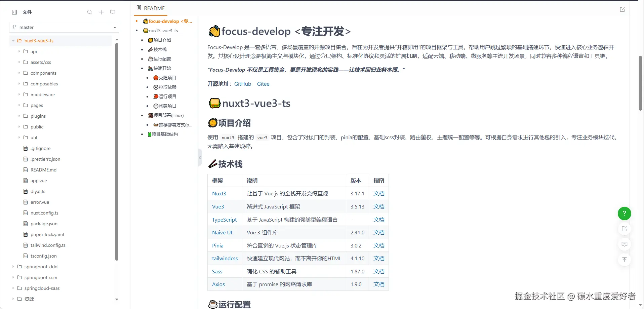Screen dimensions: 644x309
Task: Click the floating feedback edit icon
Action: [x=624, y=229]
